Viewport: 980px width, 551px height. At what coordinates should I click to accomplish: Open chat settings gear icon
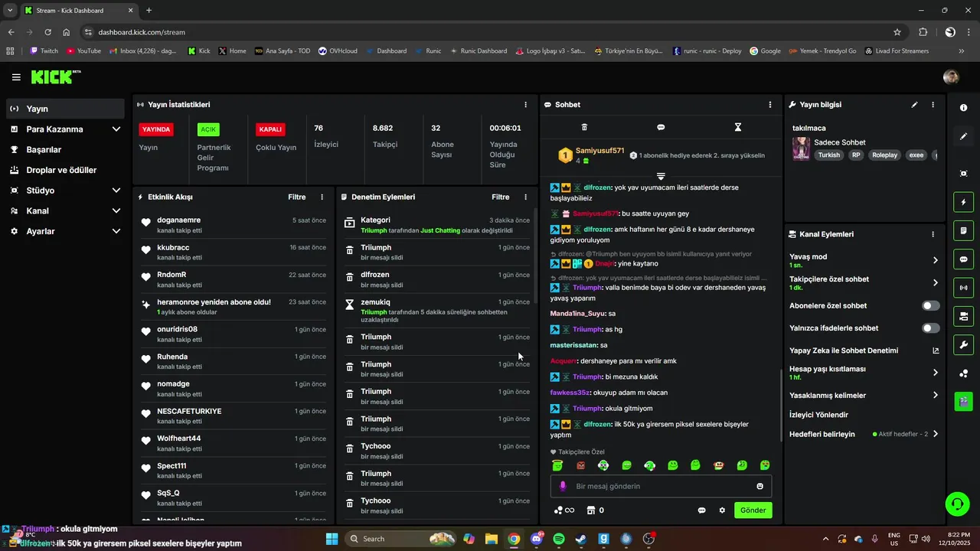pyautogui.click(x=721, y=510)
